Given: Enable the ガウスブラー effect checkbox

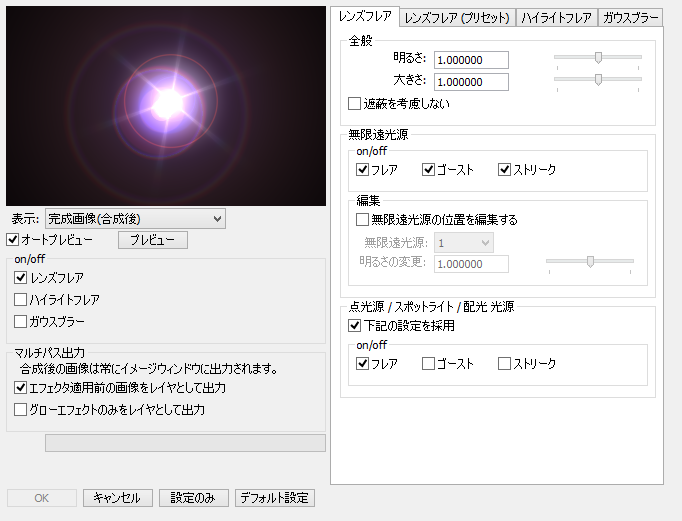Looking at the screenshot, I should click(21, 321).
